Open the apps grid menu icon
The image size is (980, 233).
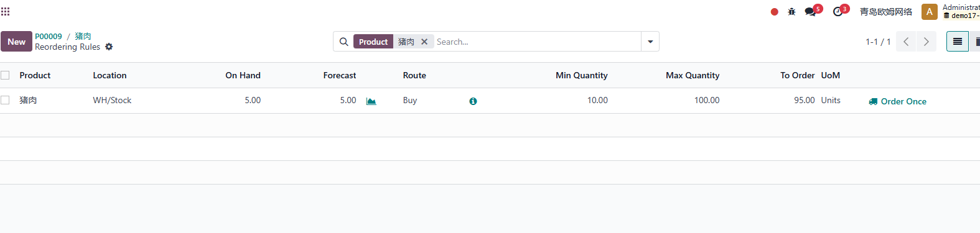click(x=5, y=11)
